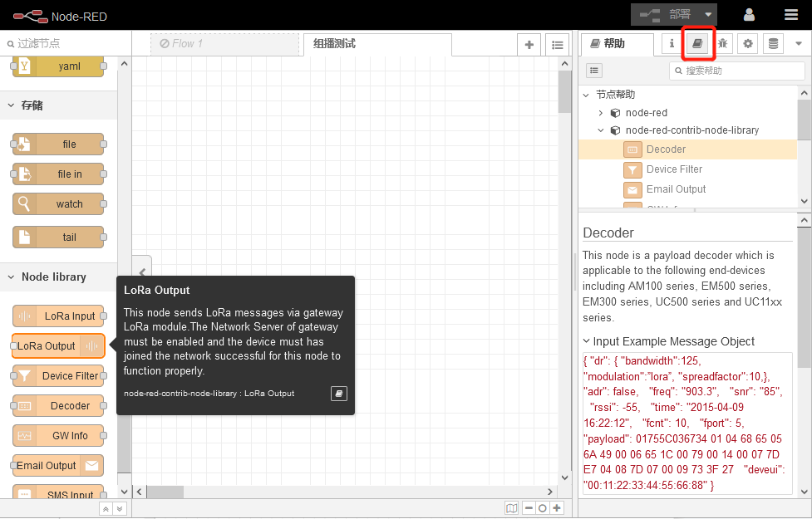Image resolution: width=812 pixels, height=519 pixels.
Task: Open the sidebar tab dropdown menu
Action: [799, 44]
